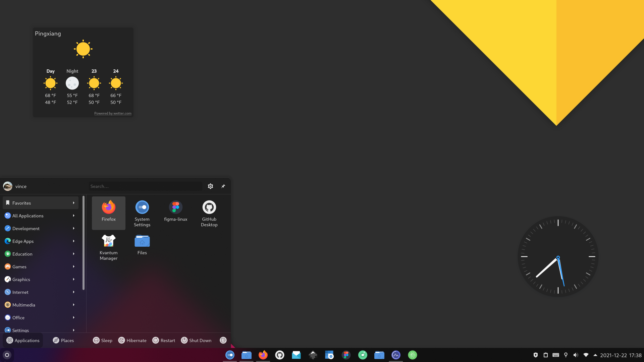This screenshot has height=362, width=644.
Task: Open Kvantum Manager from the Favorites grid
Action: 108,247
